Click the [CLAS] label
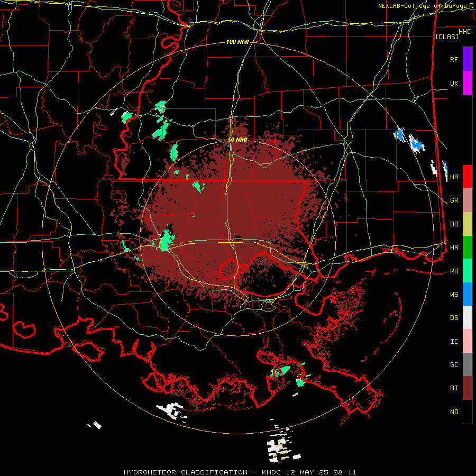 pyautogui.click(x=447, y=36)
